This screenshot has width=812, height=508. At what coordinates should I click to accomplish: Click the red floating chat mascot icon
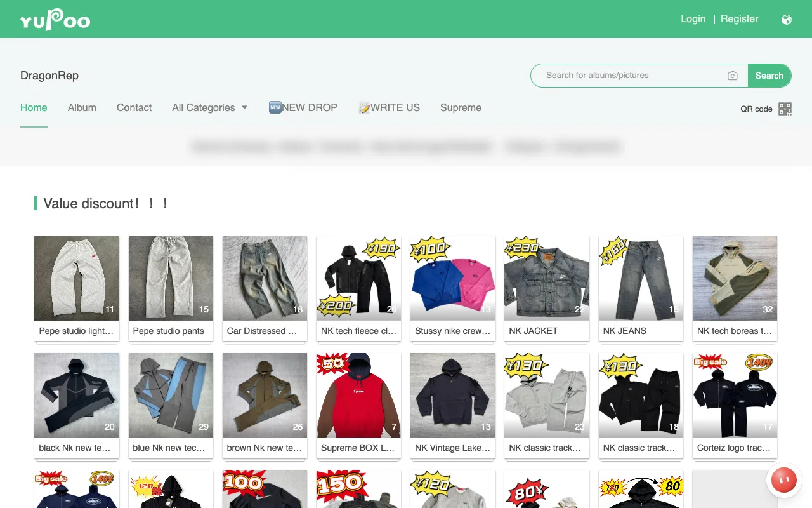point(784,480)
